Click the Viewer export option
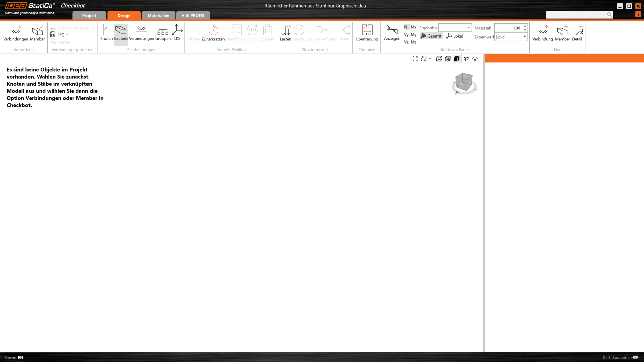The height and width of the screenshot is (362, 644). coord(61,42)
